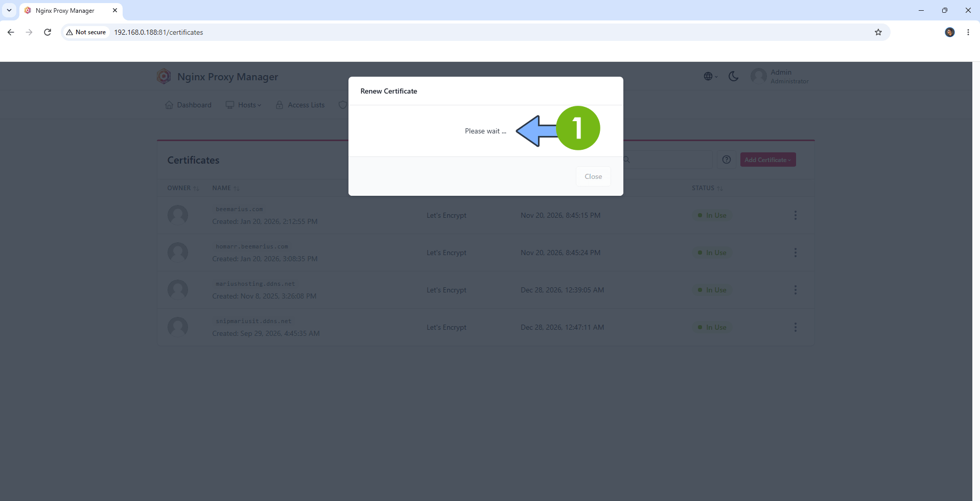Click the Nginx Proxy Manager logo icon
980x501 pixels.
coord(164,76)
